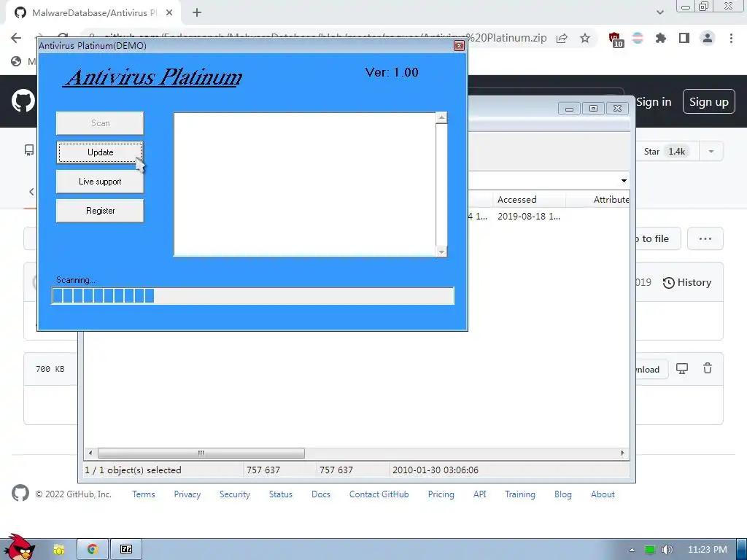Open the tab search chevron

[x=659, y=12]
